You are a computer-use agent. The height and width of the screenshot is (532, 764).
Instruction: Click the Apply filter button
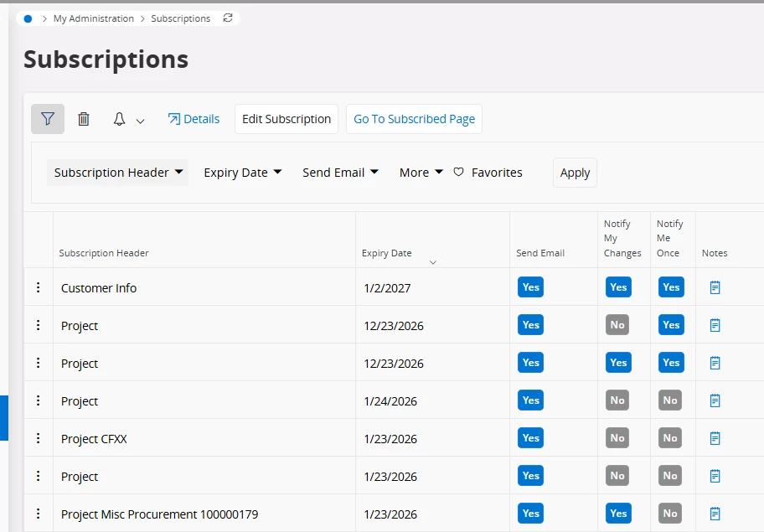pos(575,173)
